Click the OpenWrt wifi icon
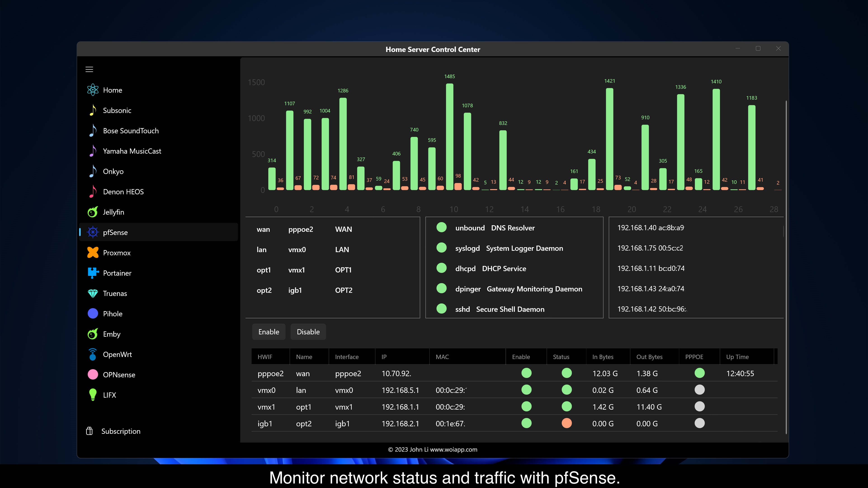 pos(93,354)
